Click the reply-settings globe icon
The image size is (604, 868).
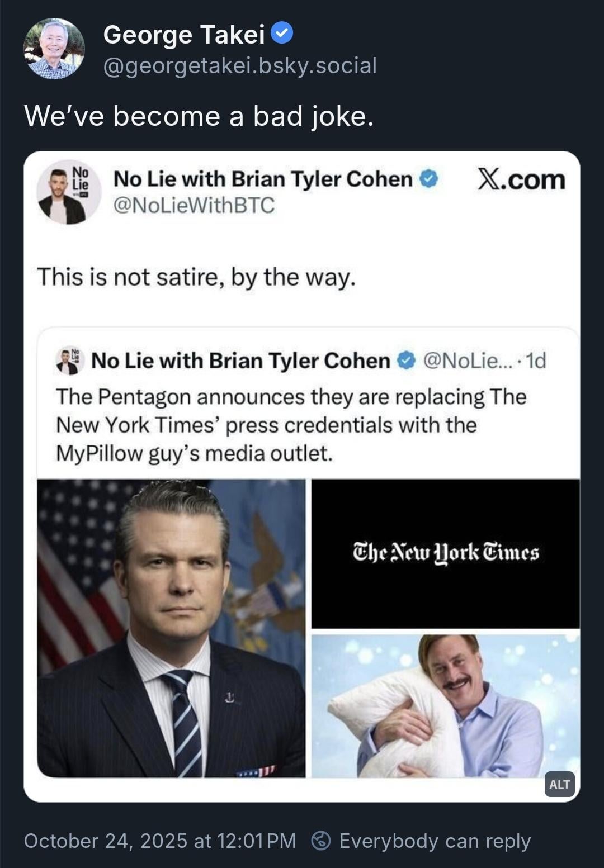(320, 841)
